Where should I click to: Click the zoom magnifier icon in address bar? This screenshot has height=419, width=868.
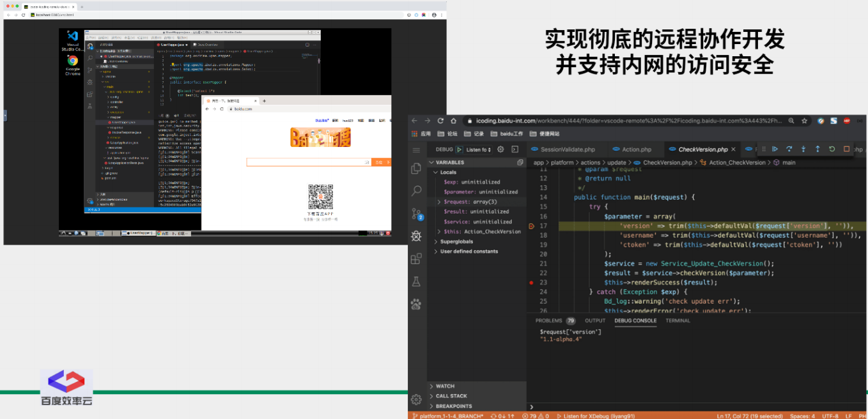(792, 121)
